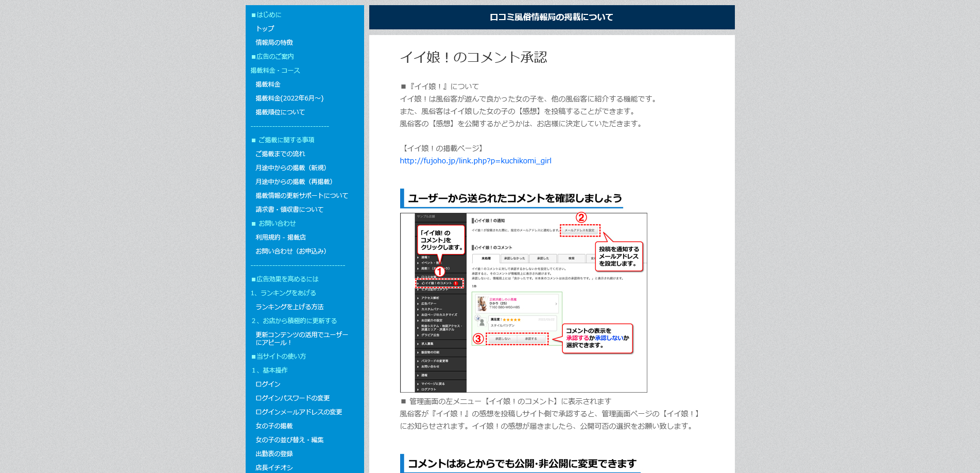Click ■広告のご案内 section heading

point(272,56)
